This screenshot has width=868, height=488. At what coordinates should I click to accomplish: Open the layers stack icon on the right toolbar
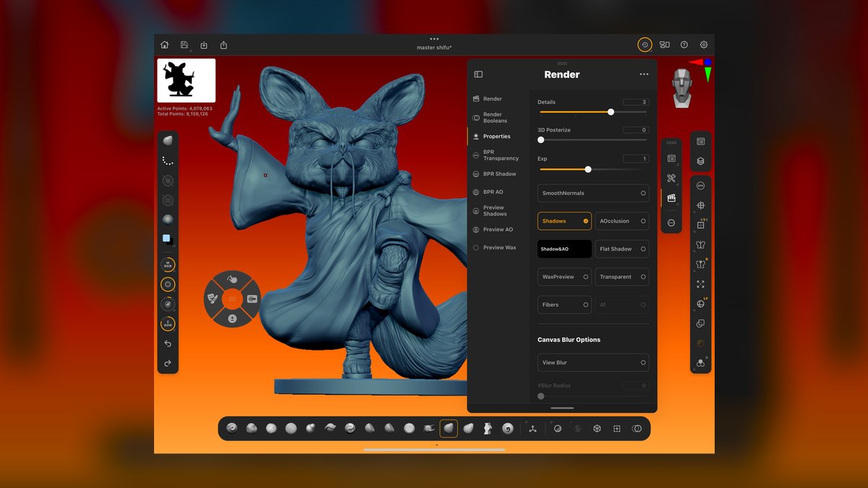(701, 161)
